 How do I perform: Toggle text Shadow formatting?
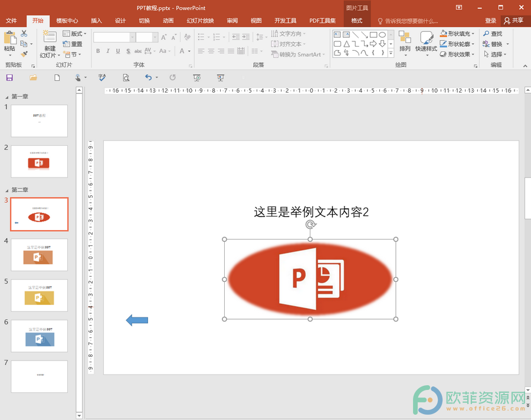[x=128, y=51]
